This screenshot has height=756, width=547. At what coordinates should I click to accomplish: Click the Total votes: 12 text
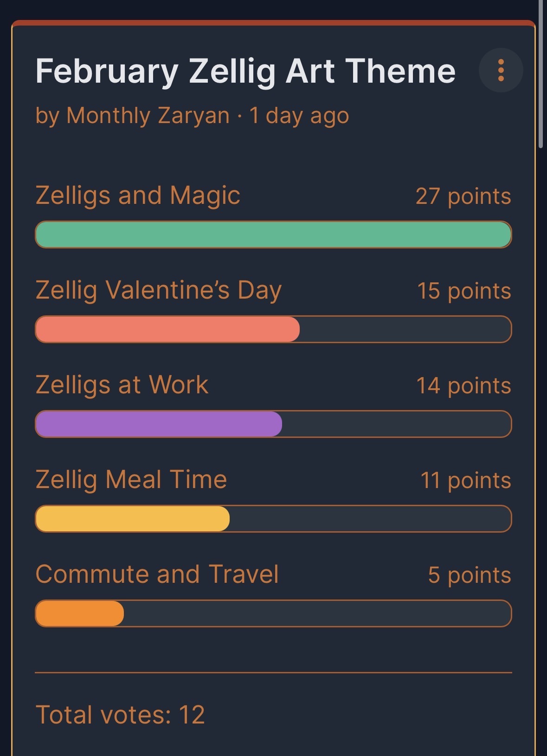tap(120, 715)
